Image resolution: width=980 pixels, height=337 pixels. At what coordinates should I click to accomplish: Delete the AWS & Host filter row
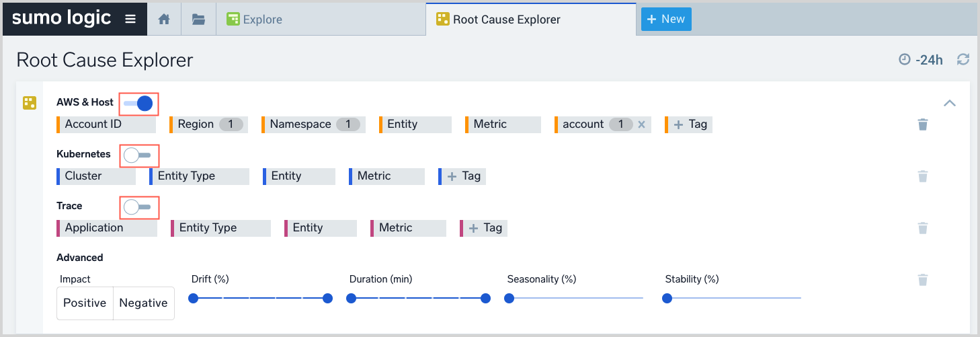coord(923,124)
